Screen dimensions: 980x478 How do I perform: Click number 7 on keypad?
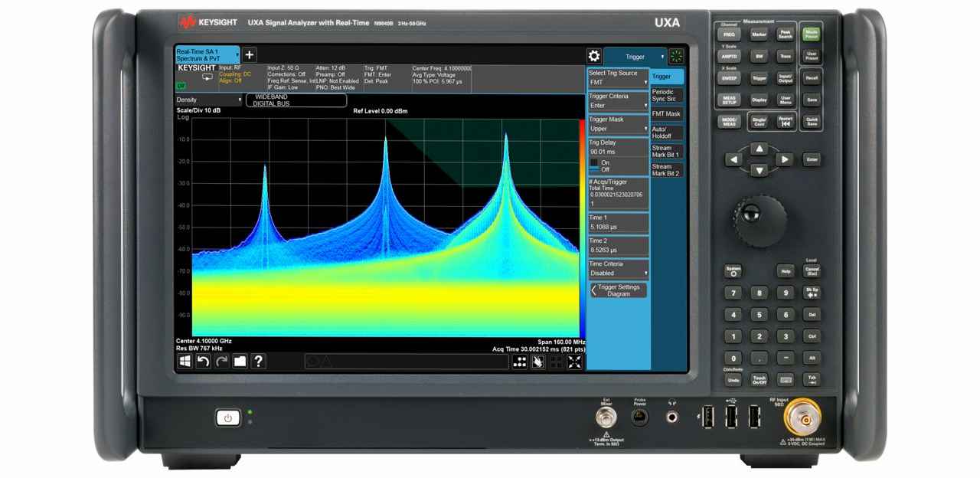tap(733, 293)
